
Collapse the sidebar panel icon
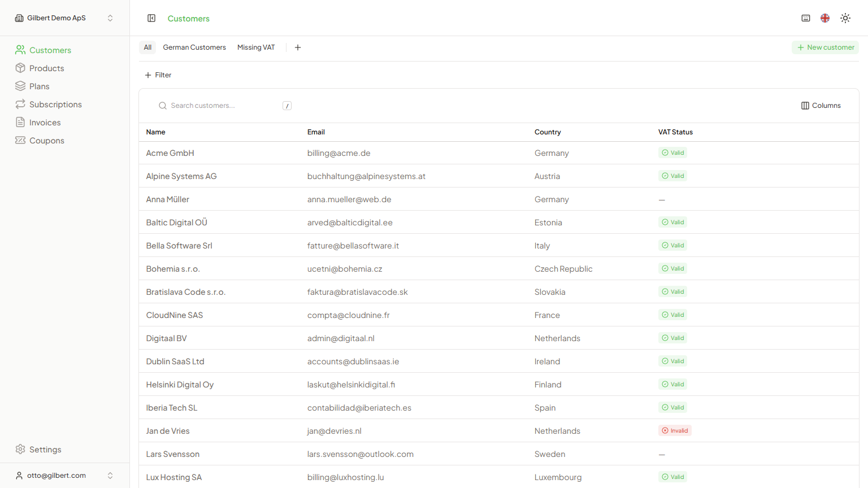[151, 18]
